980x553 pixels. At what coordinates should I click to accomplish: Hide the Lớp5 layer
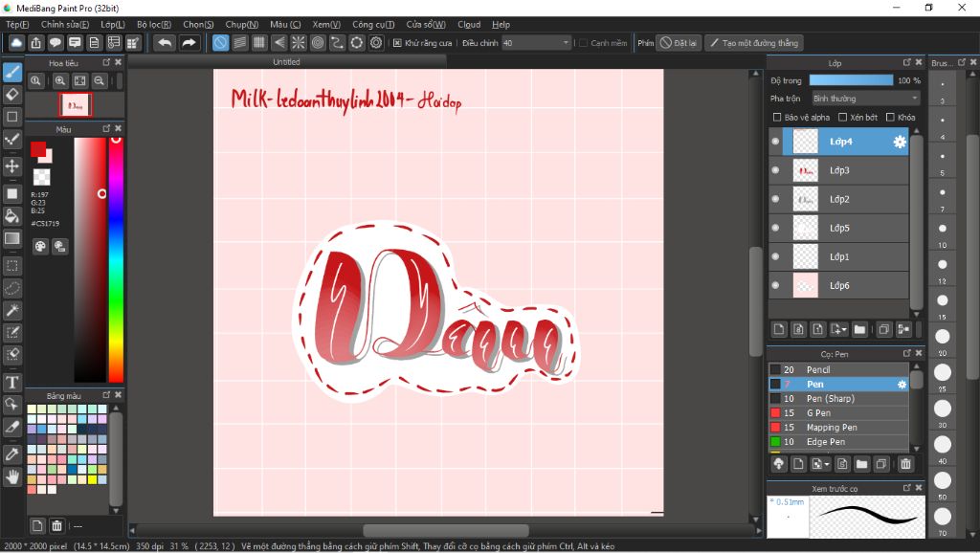tap(775, 228)
